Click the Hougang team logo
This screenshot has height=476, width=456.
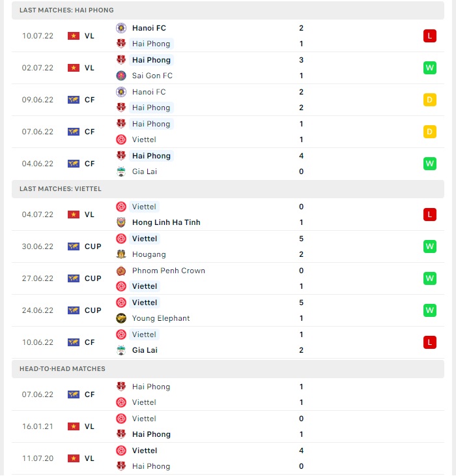(x=121, y=254)
